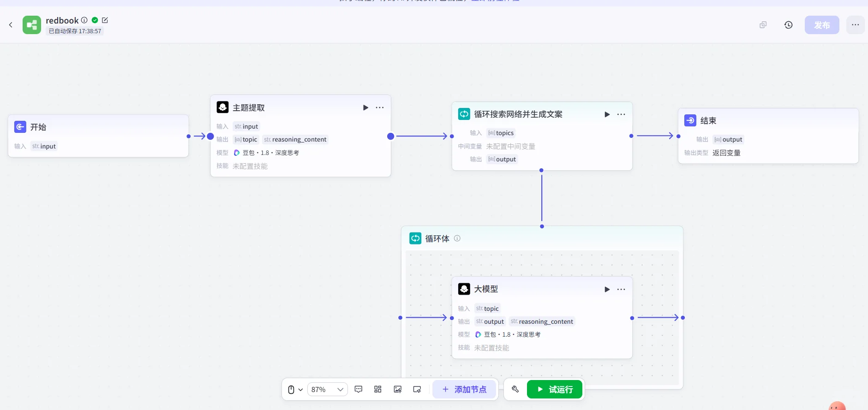Image resolution: width=868 pixels, height=410 pixels.
Task: Open 大模型 node more options menu
Action: pyautogui.click(x=622, y=289)
